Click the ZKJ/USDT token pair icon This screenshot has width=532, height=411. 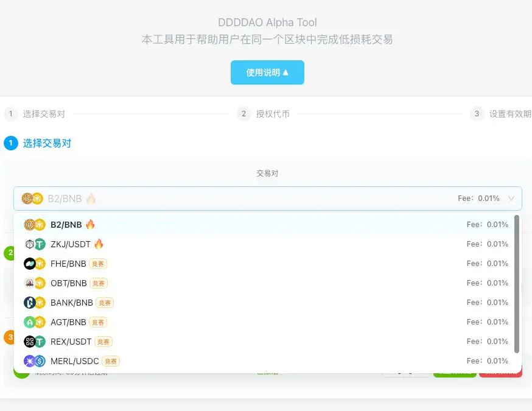(35, 244)
